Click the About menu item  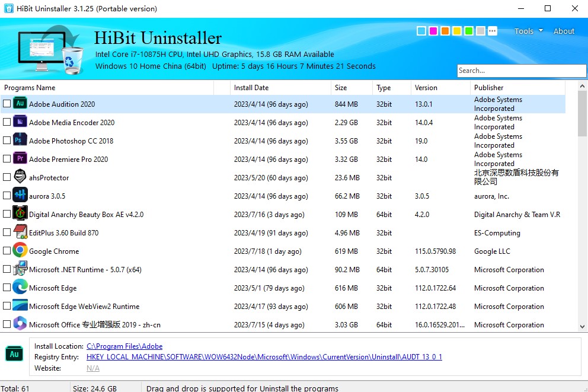pyautogui.click(x=563, y=31)
